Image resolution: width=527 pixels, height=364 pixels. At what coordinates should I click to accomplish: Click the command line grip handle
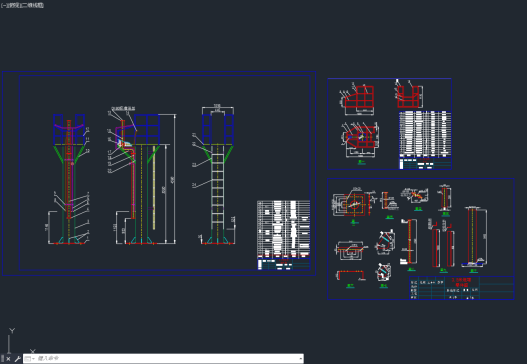click(2, 359)
